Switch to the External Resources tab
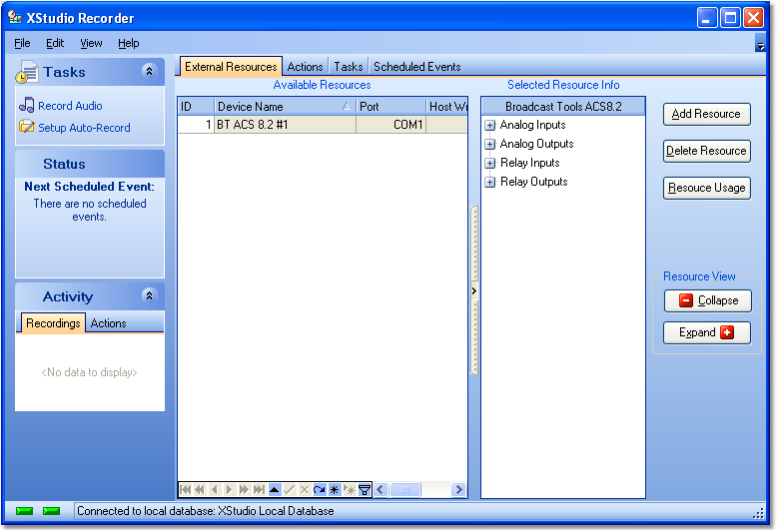777x532 pixels. point(231,67)
